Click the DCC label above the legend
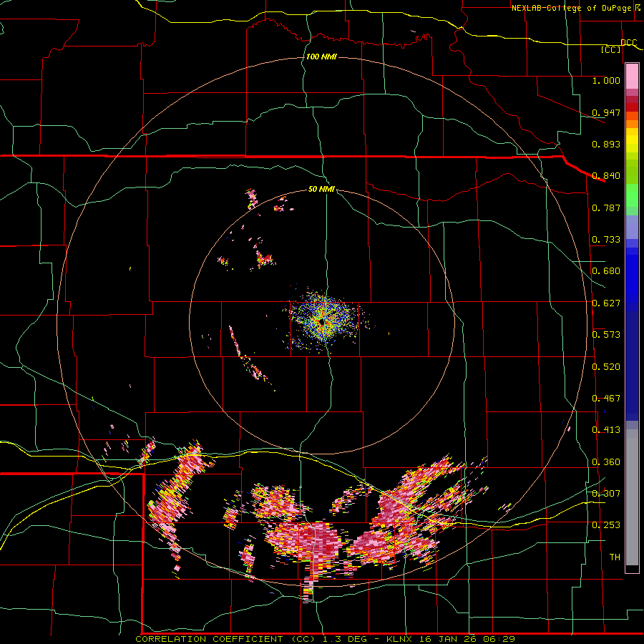The width and height of the screenshot is (644, 644). pos(628,42)
